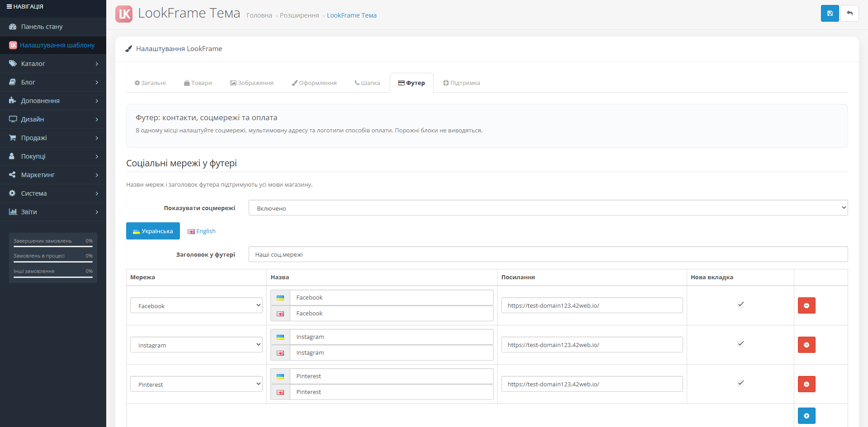The image size is (868, 427).
Task: Click the Ukrainian name field for Instagram
Action: (392, 337)
